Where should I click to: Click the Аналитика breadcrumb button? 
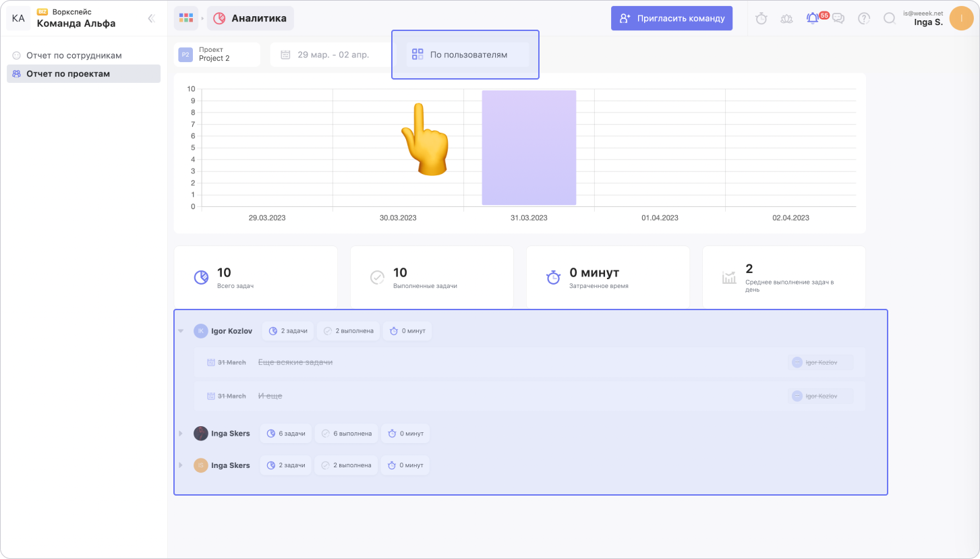(250, 18)
